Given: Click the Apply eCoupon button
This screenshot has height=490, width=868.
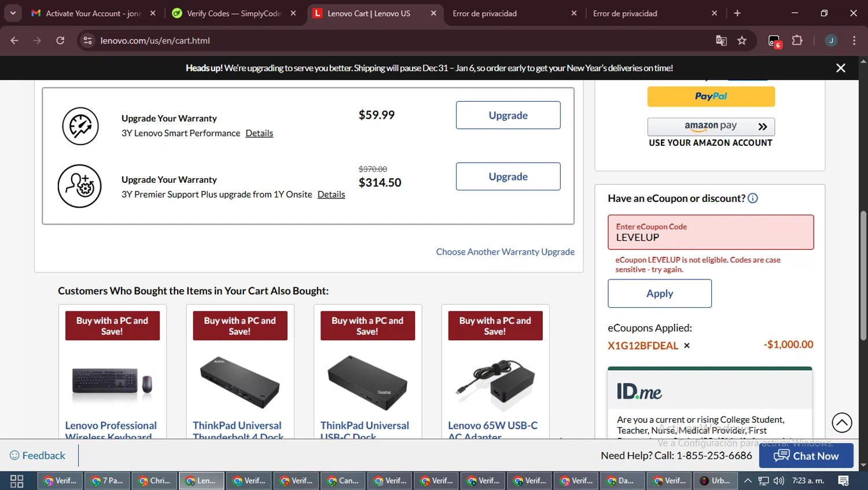Looking at the screenshot, I should click(x=659, y=293).
